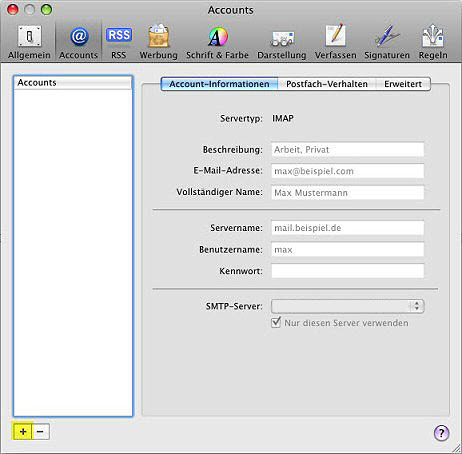Image resolution: width=462 pixels, height=454 pixels.
Task: Focus the Kennwort password field
Action: 348,271
